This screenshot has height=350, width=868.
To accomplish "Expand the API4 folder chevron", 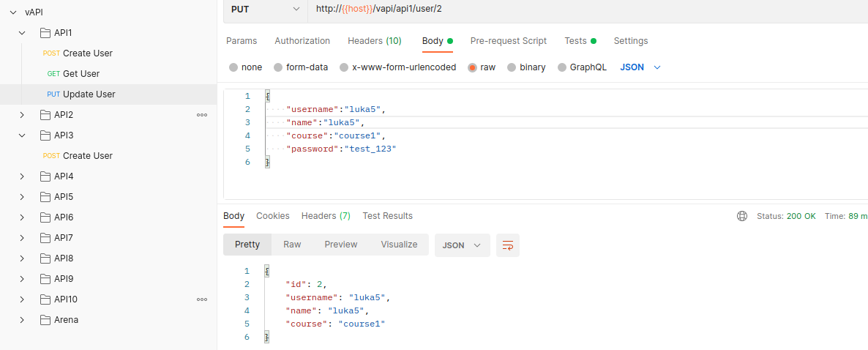I will coord(22,176).
